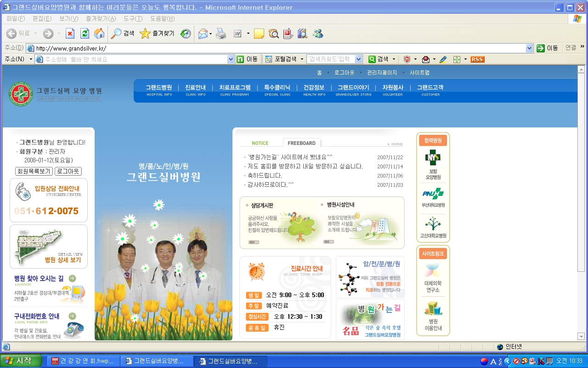This screenshot has height=368, width=588.
Task: Switch to the NOTICE tab
Action: click(260, 143)
